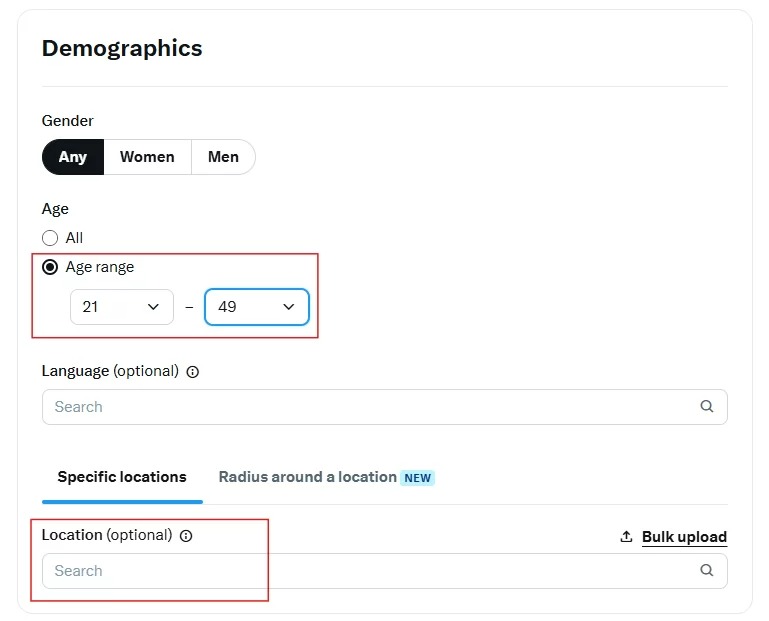Click the NEW badge beside Radius tab
769x621 pixels.
(418, 478)
